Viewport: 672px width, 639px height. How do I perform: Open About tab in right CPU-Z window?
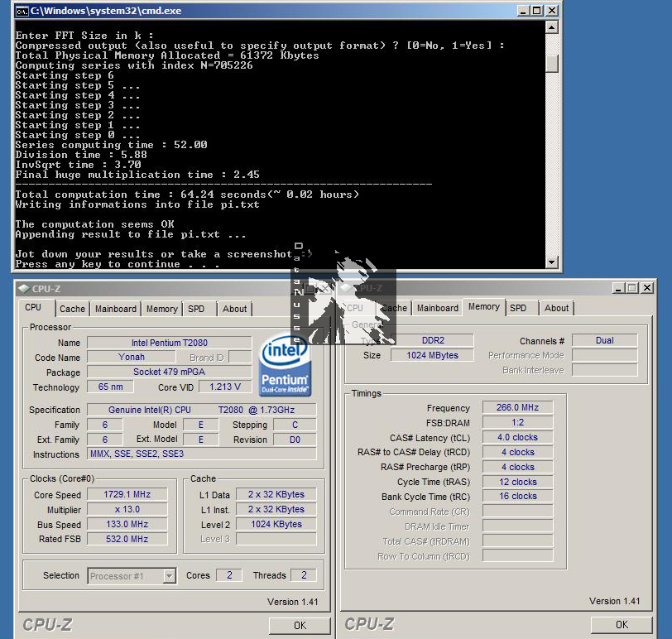pyautogui.click(x=556, y=308)
